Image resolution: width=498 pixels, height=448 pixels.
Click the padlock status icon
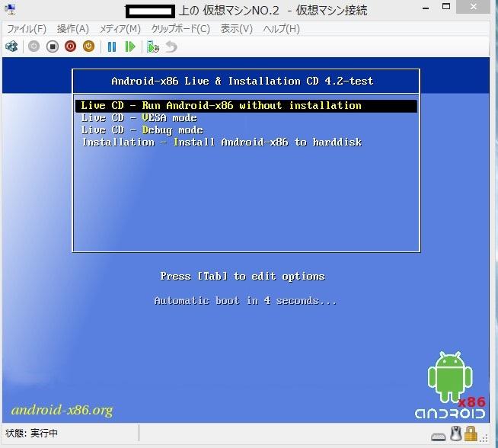(471, 434)
